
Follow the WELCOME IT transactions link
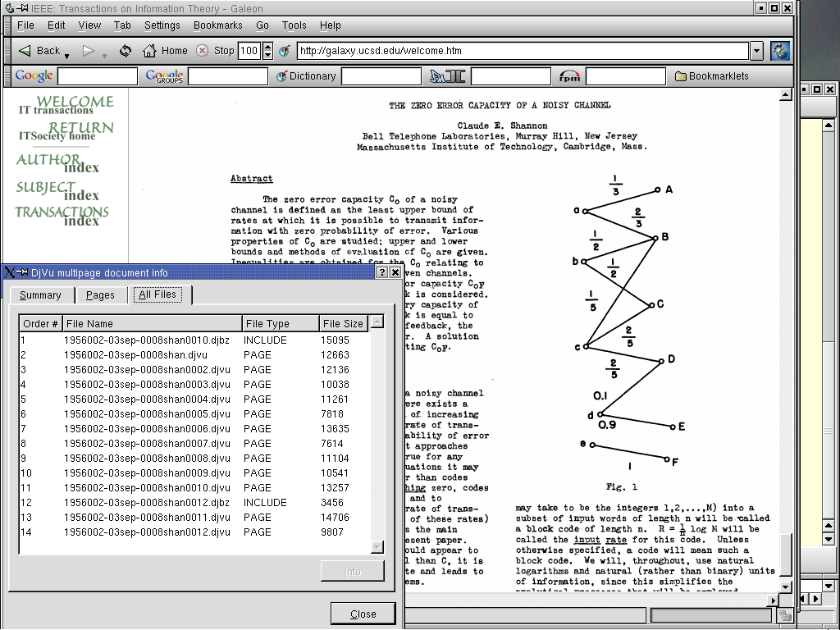pos(66,105)
